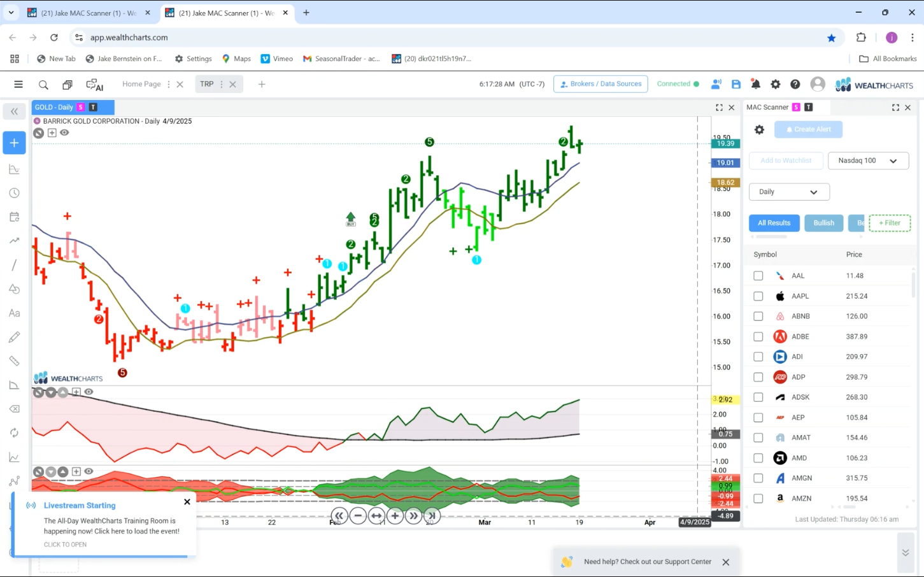Viewport: 924px width, 577px height.
Task: Open Home Page tab options menu
Action: 169,84
